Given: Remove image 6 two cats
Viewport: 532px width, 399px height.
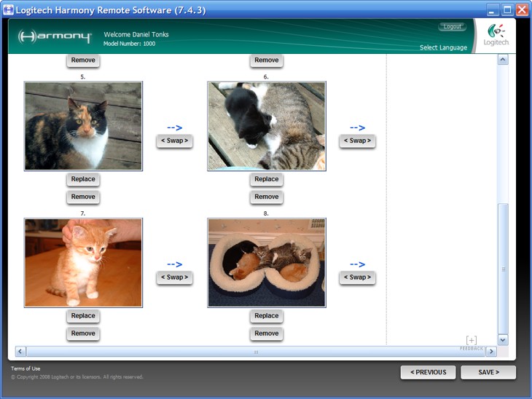Looking at the screenshot, I should pos(266,197).
